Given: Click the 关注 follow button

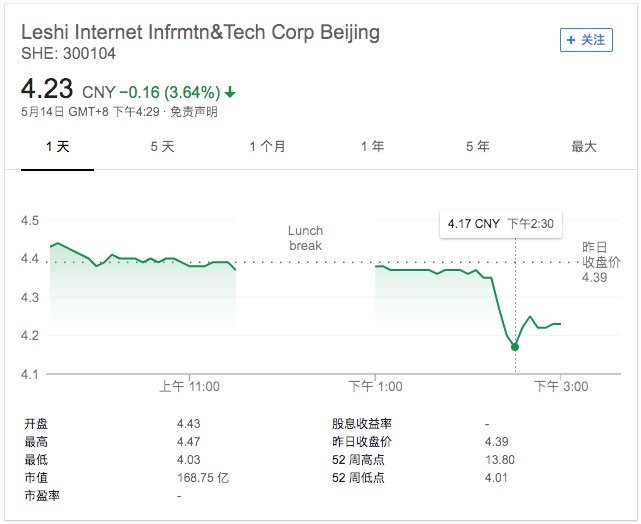Looking at the screenshot, I should coord(586,40).
